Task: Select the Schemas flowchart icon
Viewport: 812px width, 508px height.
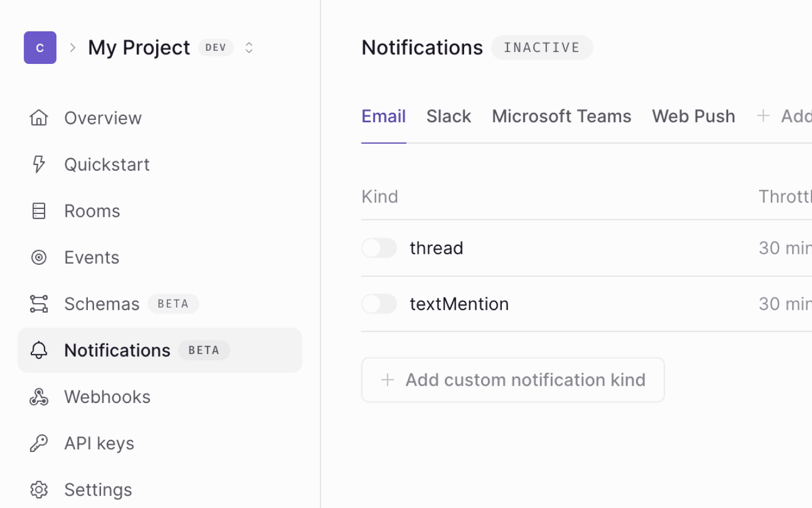Action: pos(38,304)
